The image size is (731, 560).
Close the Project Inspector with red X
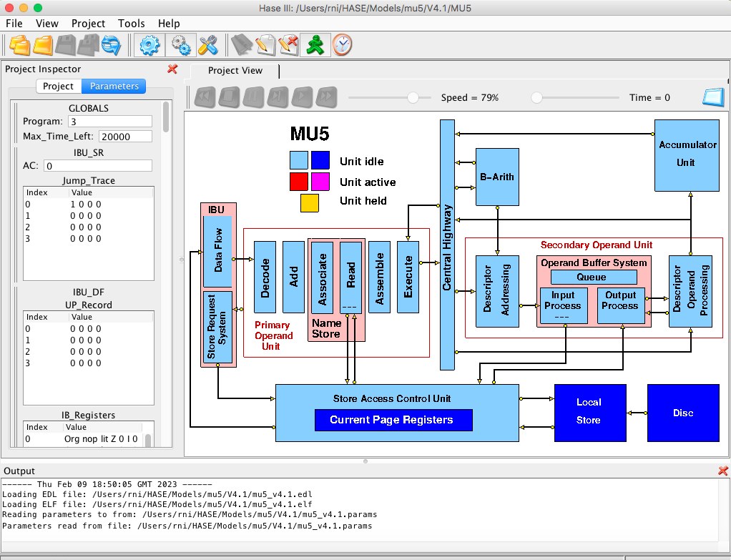pos(172,69)
